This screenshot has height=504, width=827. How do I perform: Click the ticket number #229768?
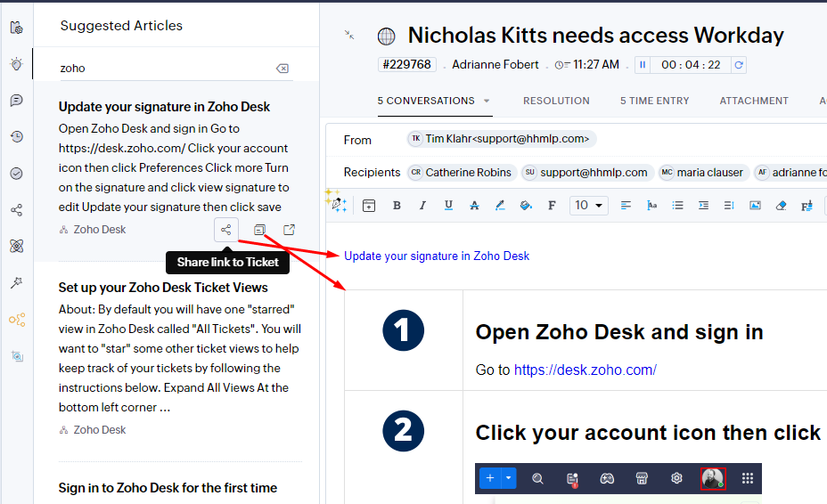pyautogui.click(x=406, y=64)
